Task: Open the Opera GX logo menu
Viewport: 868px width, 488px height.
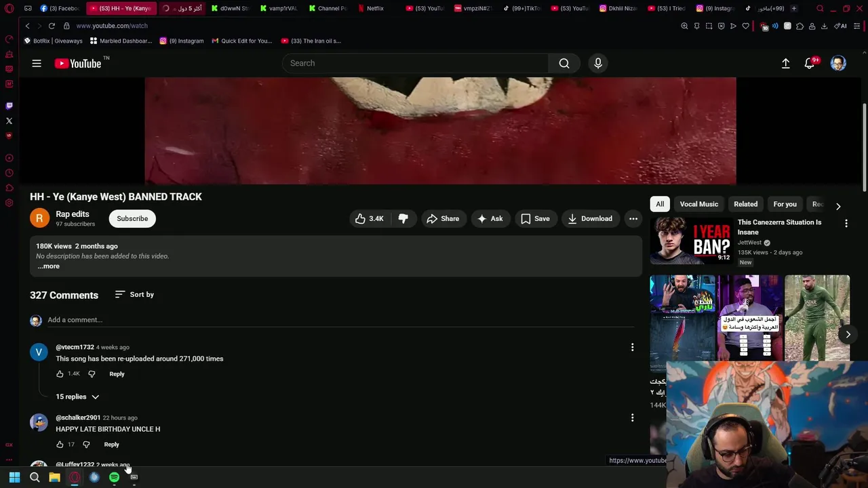Action: pyautogui.click(x=9, y=9)
